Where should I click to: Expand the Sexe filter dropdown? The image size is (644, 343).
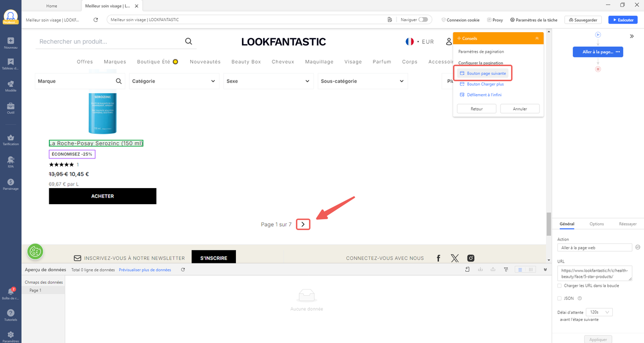[x=268, y=81]
